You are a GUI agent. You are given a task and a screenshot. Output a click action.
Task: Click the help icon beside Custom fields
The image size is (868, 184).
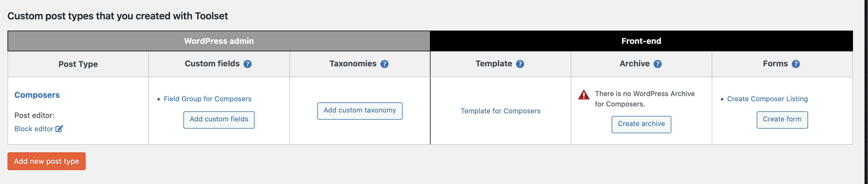[248, 64]
